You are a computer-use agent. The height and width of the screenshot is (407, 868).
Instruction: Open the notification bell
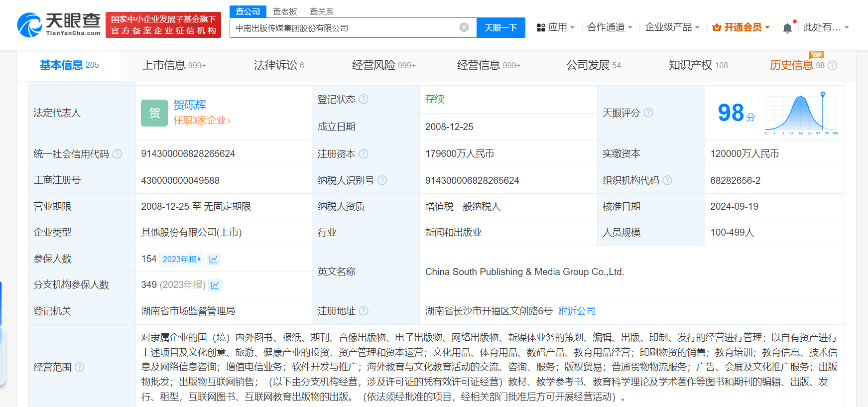(787, 28)
